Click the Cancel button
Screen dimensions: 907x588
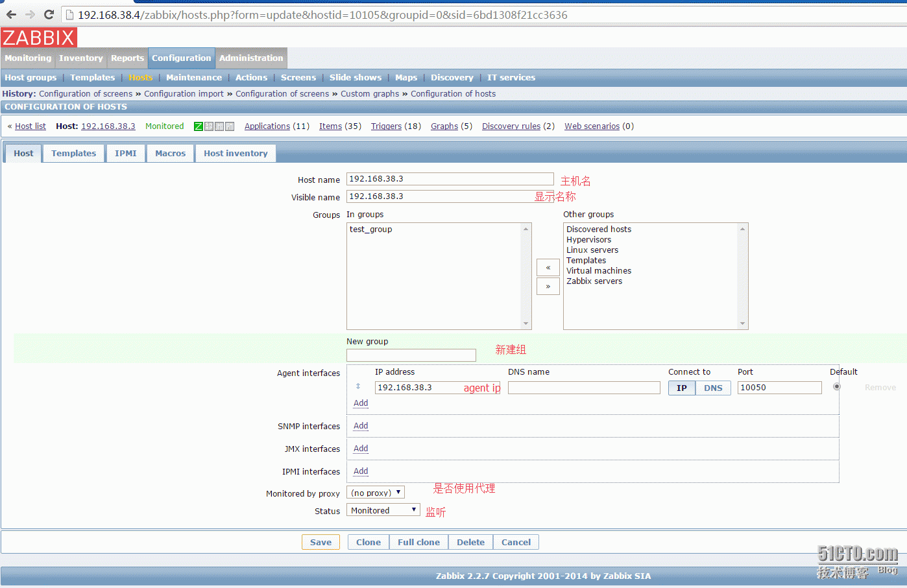(516, 542)
